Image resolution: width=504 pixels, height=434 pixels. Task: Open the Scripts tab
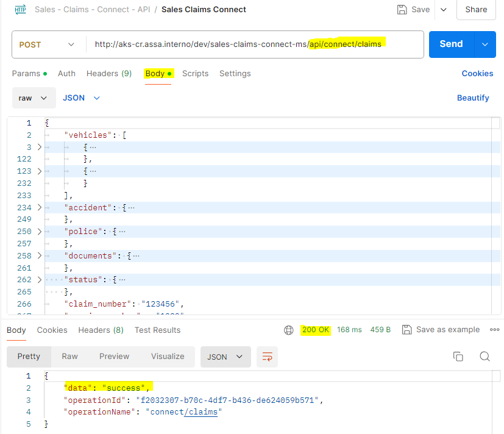(x=195, y=74)
